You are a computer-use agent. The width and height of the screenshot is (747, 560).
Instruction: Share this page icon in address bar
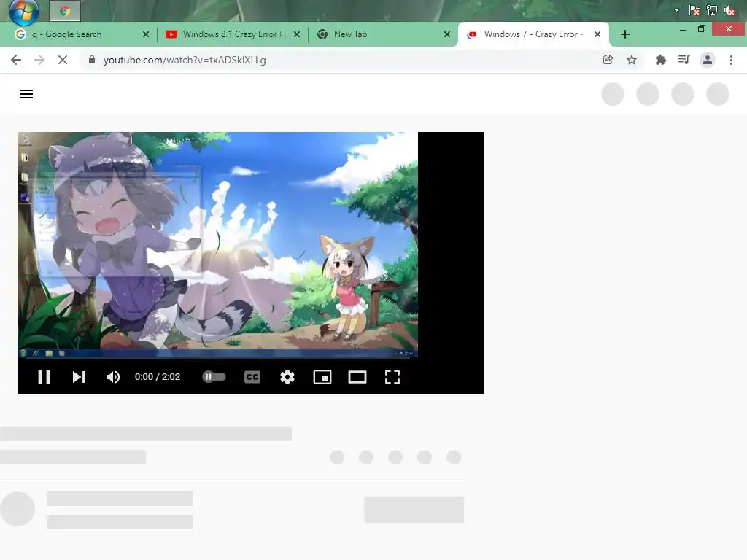click(608, 60)
